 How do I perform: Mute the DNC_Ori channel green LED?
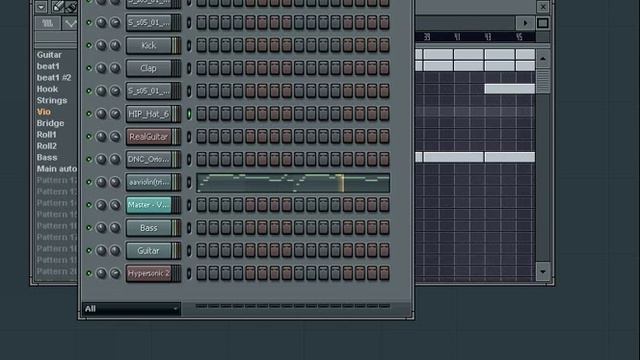(89, 160)
